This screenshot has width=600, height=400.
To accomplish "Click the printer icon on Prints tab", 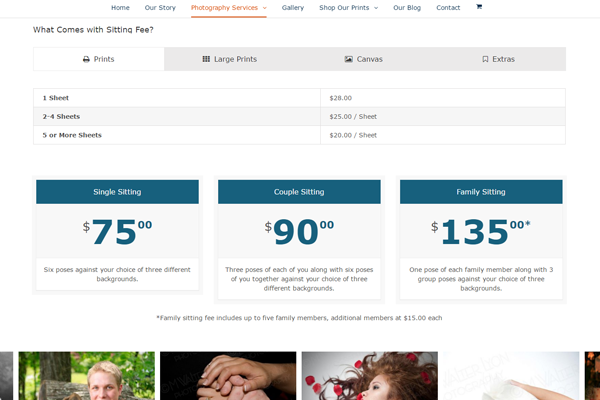I will click(86, 59).
